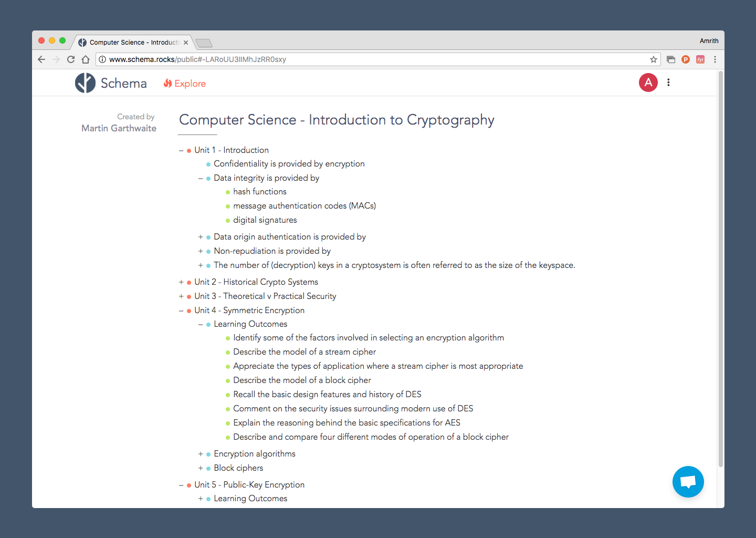Select Recall the basic design features of DES
The width and height of the screenshot is (756, 538).
tap(327, 395)
